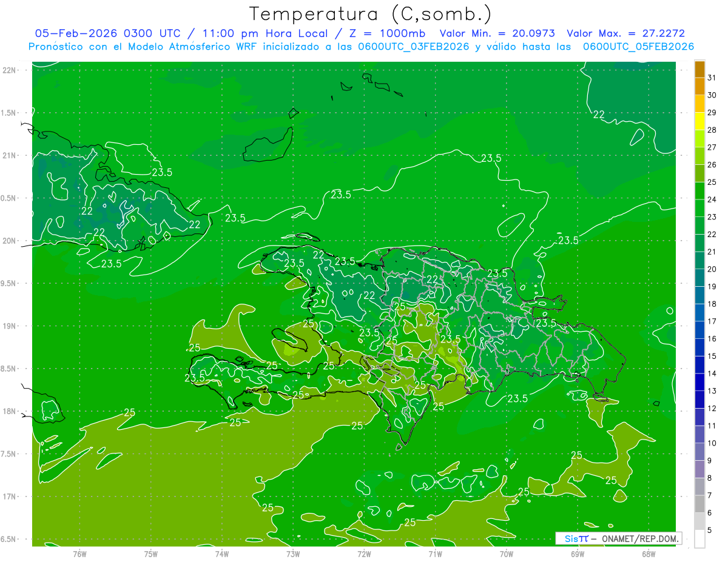Click the "72W" longitude axis label
The image size is (728, 562).
click(x=364, y=554)
